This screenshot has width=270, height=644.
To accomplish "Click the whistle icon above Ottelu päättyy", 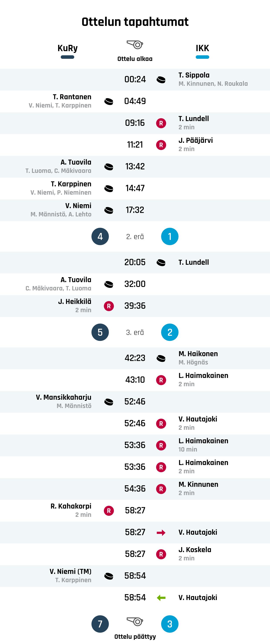I will (x=135, y=621).
